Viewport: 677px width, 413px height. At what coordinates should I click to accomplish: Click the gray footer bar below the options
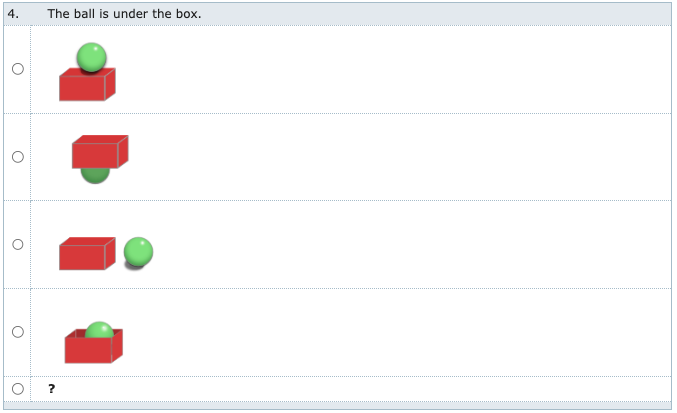tap(338, 406)
